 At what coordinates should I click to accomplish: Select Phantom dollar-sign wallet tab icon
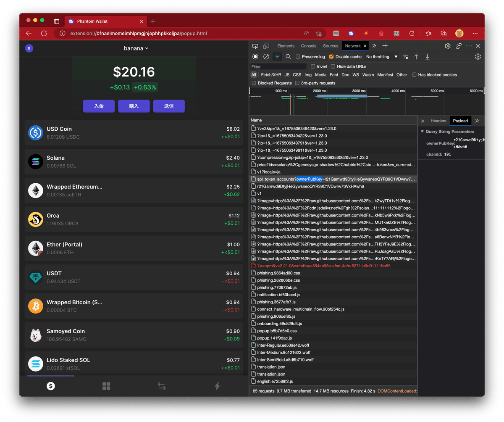pos(51,386)
